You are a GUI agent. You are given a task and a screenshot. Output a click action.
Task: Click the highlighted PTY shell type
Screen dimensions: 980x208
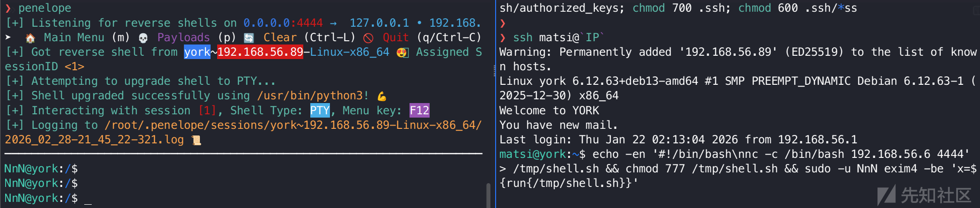(x=320, y=111)
